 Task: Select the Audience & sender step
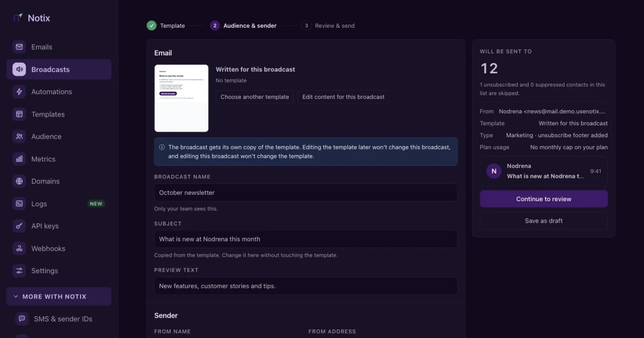pos(243,25)
